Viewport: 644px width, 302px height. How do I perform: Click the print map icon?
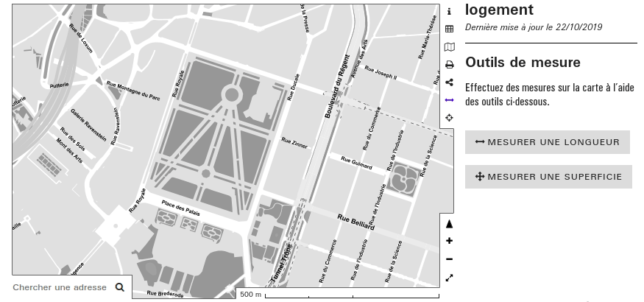449,65
